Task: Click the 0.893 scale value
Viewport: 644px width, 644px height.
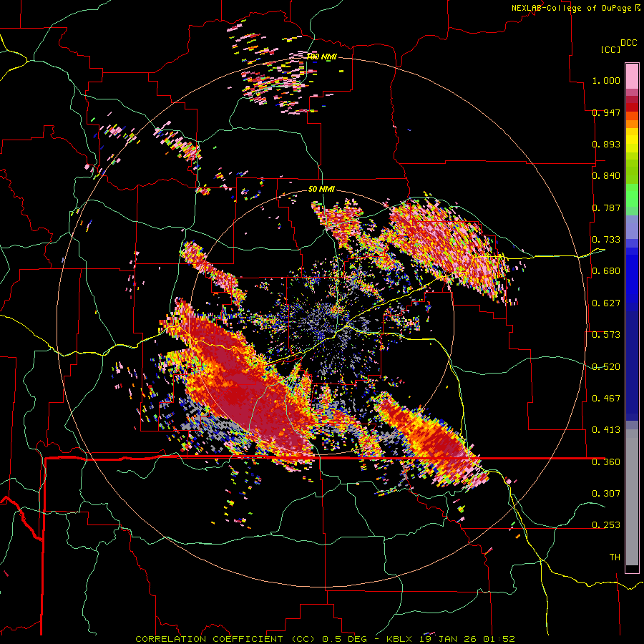Action: pos(606,144)
